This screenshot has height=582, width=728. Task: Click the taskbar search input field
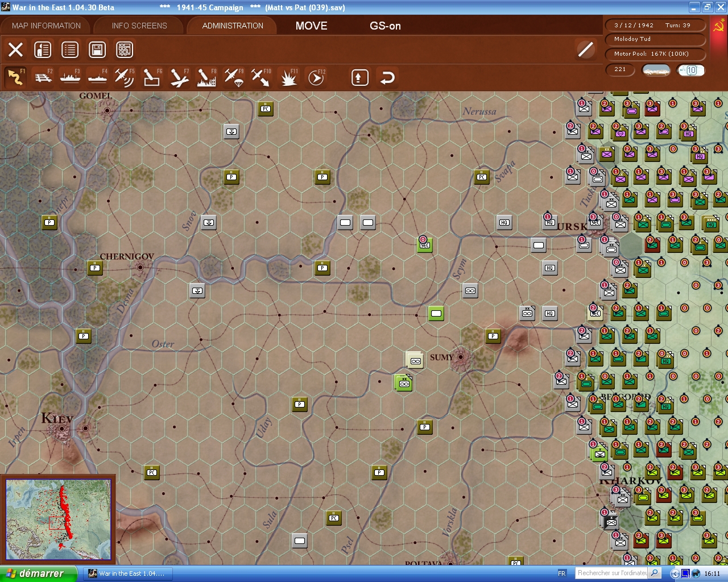(612, 573)
